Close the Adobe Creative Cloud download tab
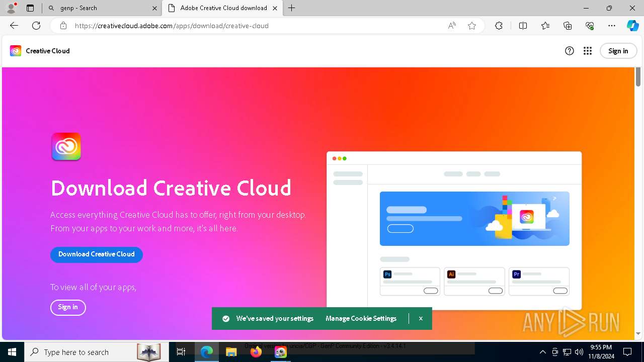 coord(275,8)
